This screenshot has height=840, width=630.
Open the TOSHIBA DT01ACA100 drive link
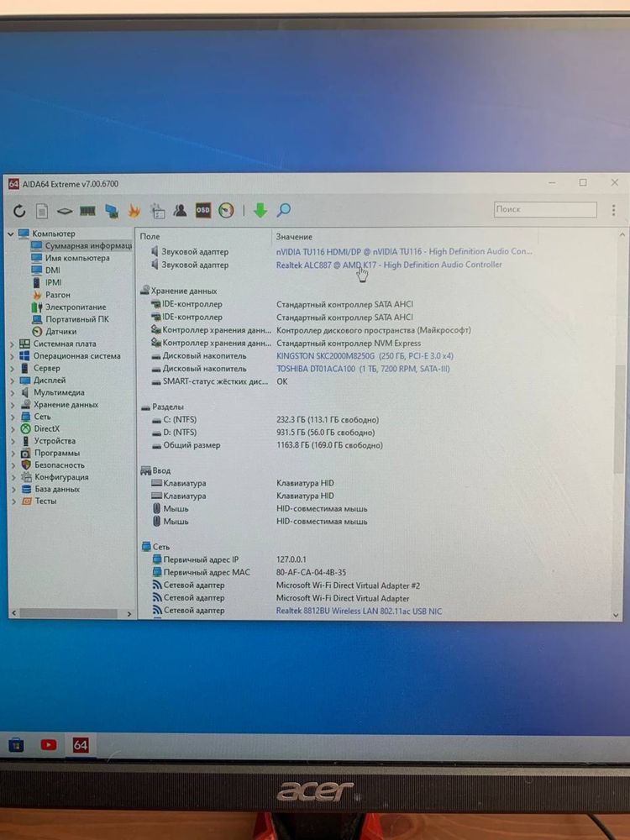pyautogui.click(x=363, y=369)
